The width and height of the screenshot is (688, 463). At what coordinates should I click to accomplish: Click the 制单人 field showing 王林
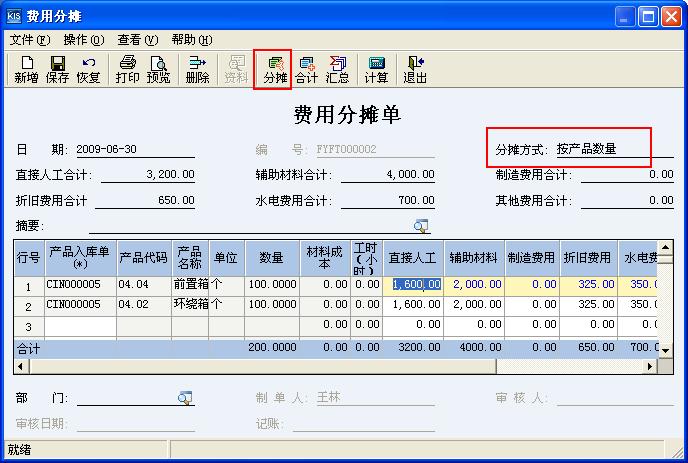(x=375, y=398)
